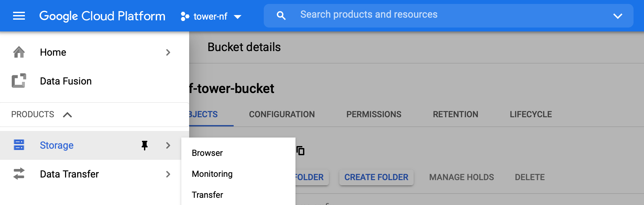Screen dimensions: 644x205
Task: Expand the search bar dropdown arrow
Action: (617, 16)
